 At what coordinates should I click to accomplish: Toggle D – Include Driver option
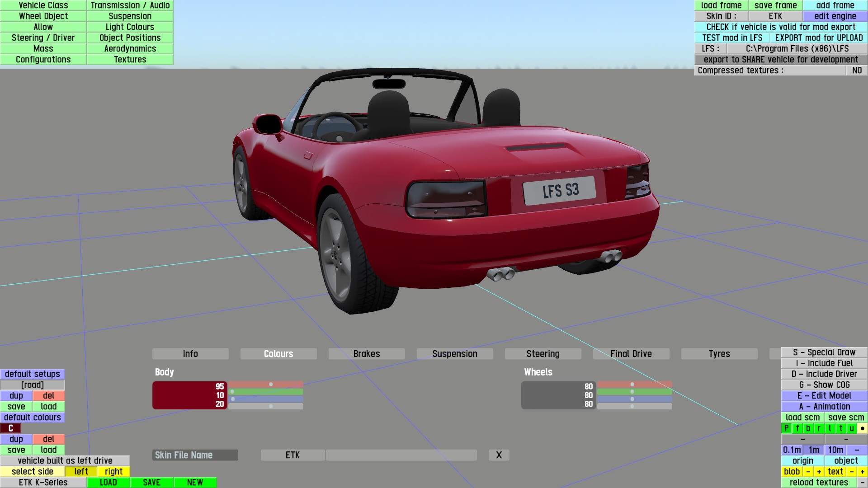pos(824,374)
